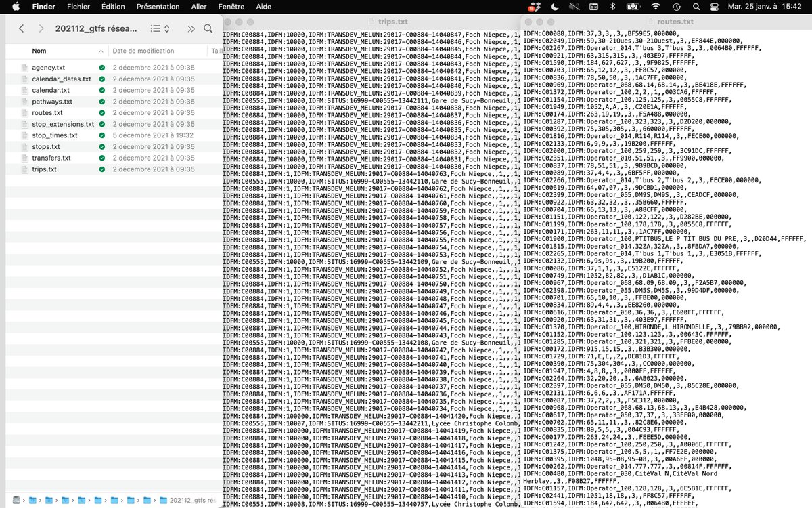Open the battery status menu
This screenshot has height=508, width=812.
coord(633,6)
